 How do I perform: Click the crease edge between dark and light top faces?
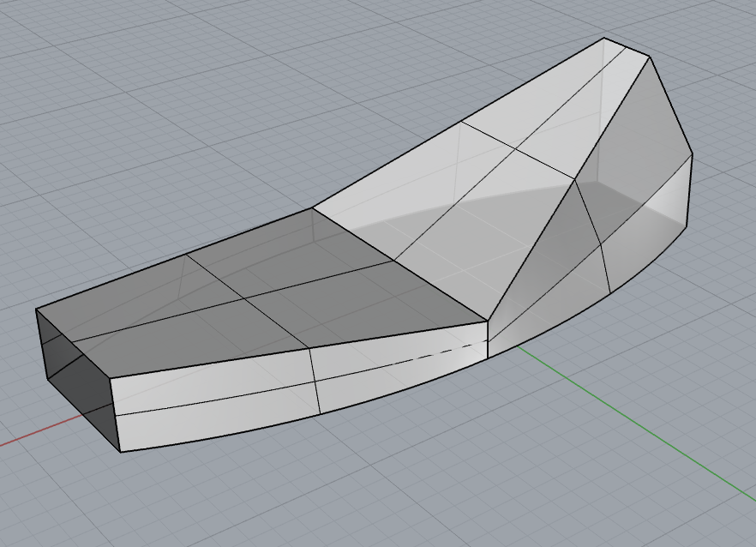click(x=401, y=266)
